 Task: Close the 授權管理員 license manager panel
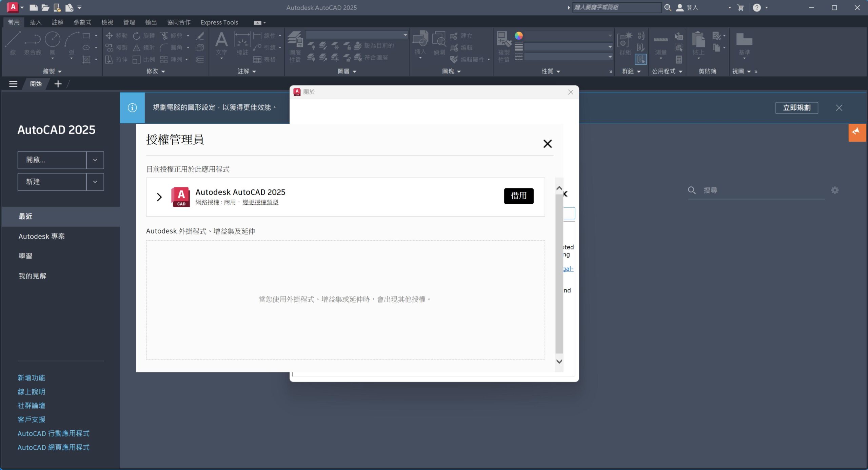click(x=547, y=144)
